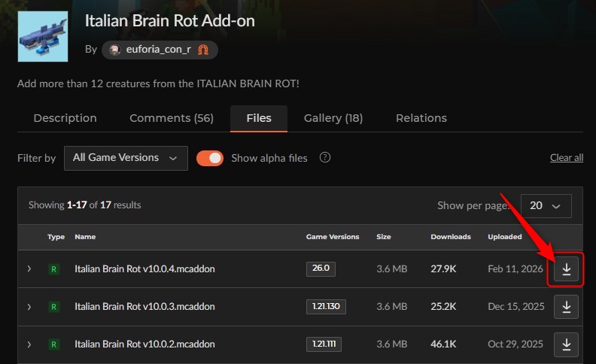Screen dimensions: 596x364
Task: Open the help icon beside Show alpha files
Action: pos(325,157)
